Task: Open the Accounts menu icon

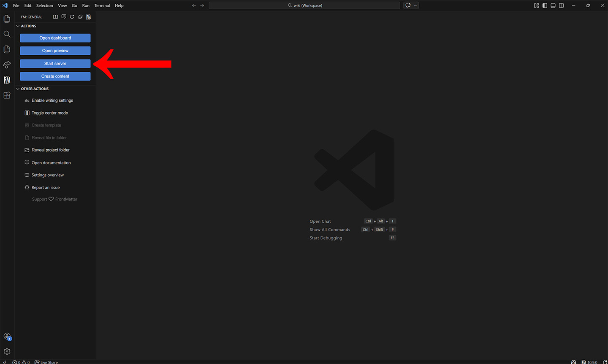Action: click(x=7, y=337)
